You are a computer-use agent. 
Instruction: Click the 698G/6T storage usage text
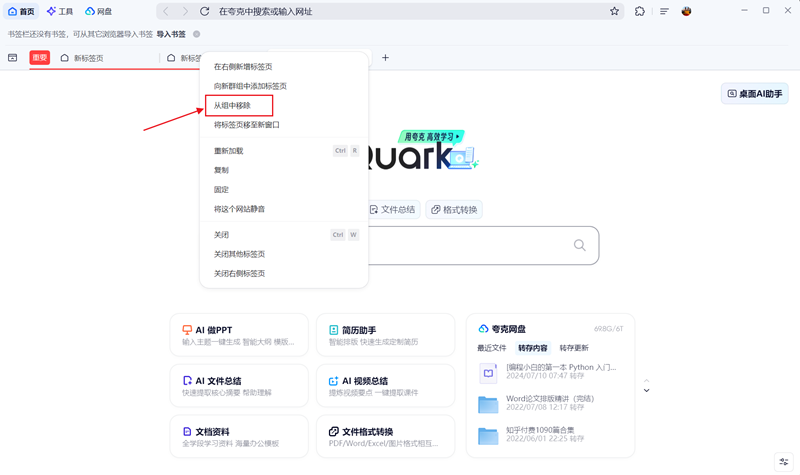click(x=608, y=329)
